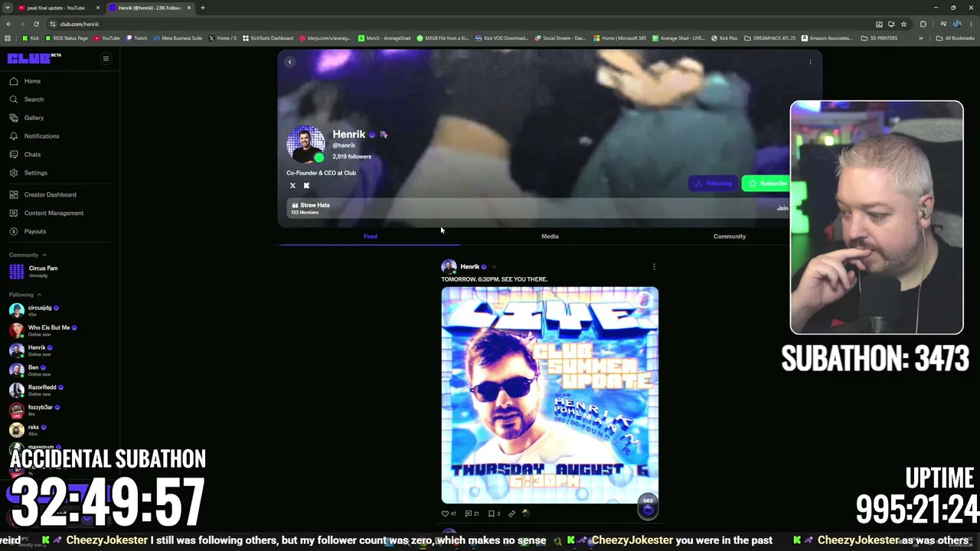Click the 563 badge on the post image
Image resolution: width=980 pixels, height=551 pixels.
648,507
